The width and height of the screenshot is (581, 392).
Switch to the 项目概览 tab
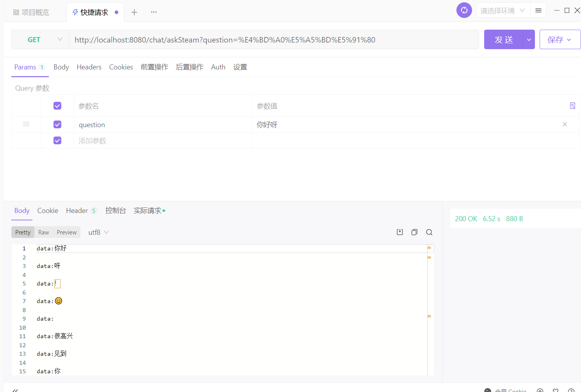coord(31,12)
